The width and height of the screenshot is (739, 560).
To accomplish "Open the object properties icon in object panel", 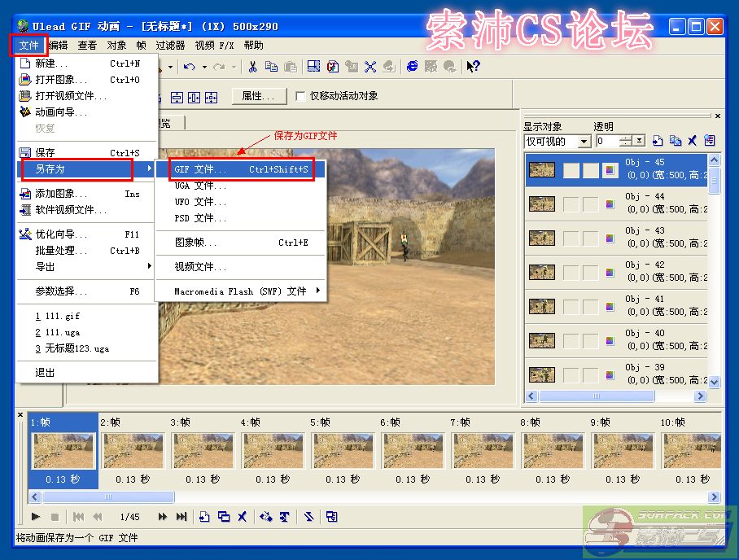I will (x=710, y=141).
